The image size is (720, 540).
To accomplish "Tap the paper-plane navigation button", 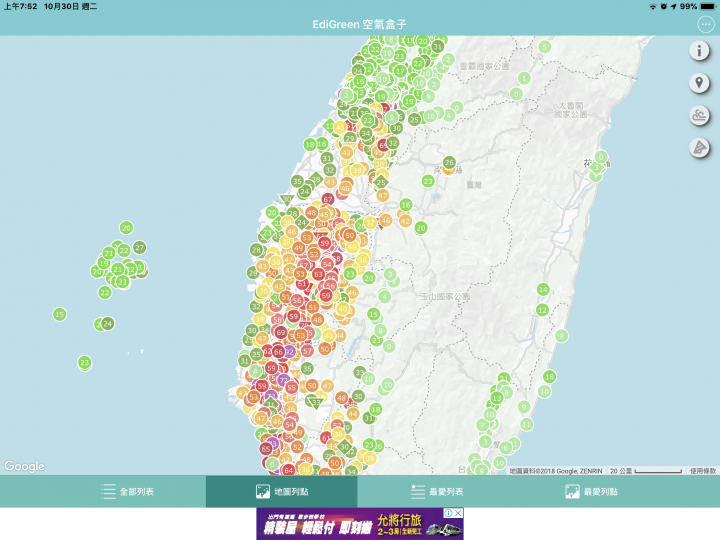I will (x=699, y=148).
